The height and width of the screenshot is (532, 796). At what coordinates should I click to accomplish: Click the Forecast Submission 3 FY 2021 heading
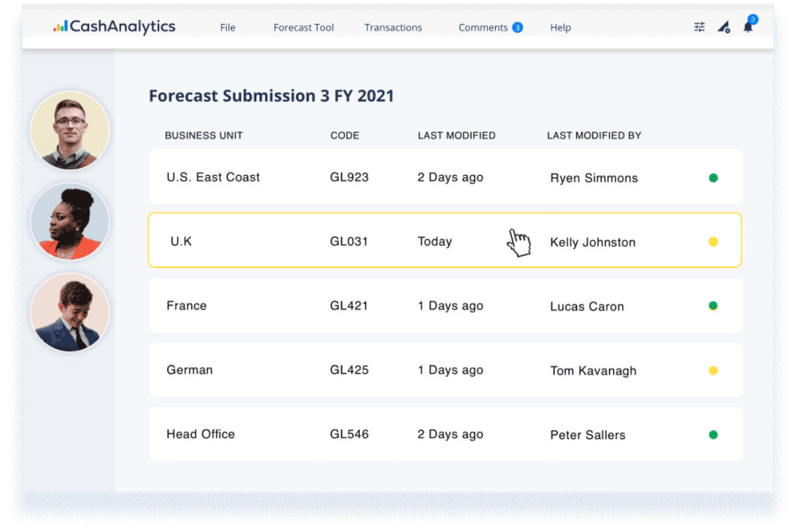(x=271, y=96)
